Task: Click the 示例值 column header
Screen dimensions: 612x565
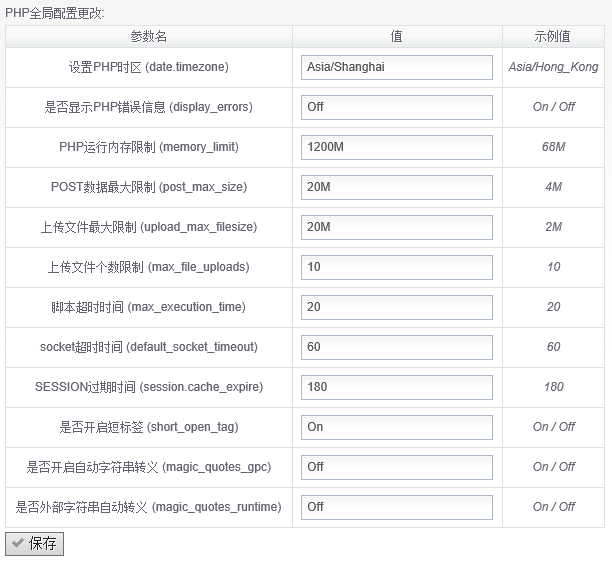Action: (553, 36)
